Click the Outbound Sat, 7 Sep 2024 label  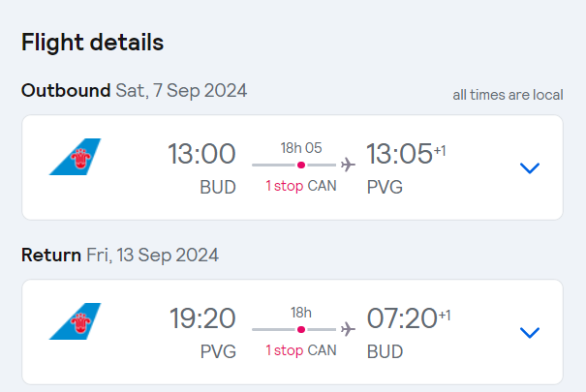coord(135,91)
